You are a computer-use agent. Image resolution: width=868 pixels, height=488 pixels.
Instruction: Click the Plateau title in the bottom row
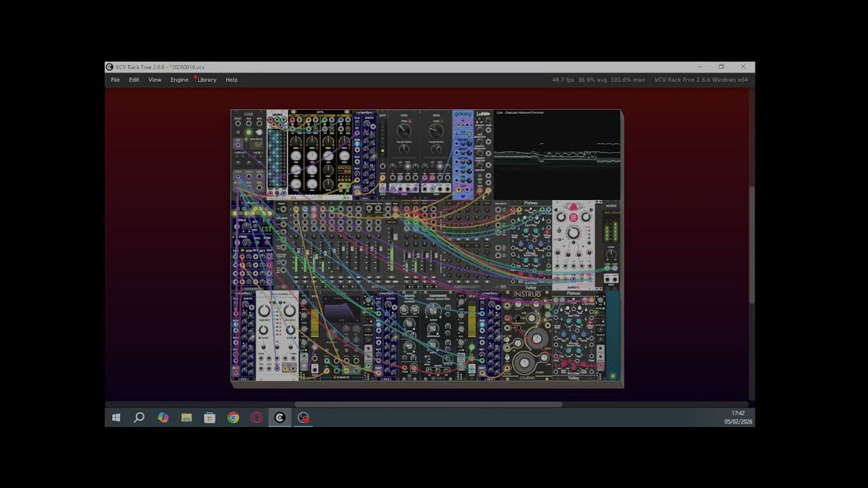click(574, 293)
